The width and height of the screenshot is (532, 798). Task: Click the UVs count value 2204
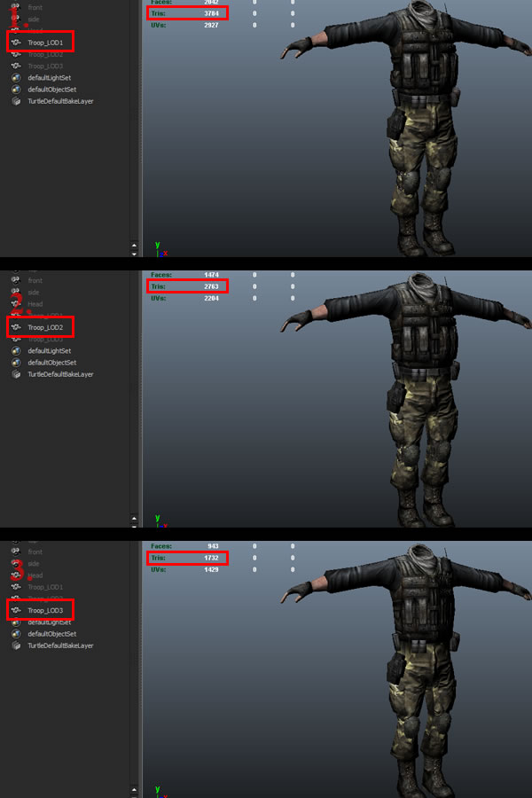point(211,298)
